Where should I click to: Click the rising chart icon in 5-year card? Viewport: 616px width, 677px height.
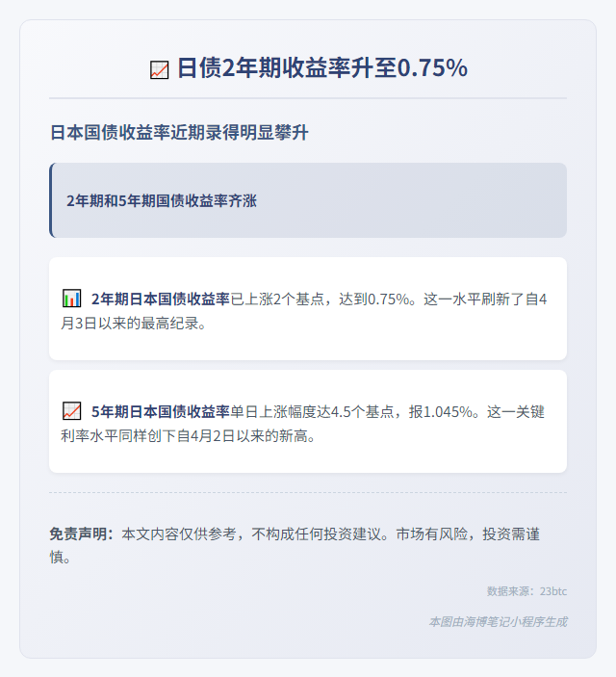click(71, 411)
